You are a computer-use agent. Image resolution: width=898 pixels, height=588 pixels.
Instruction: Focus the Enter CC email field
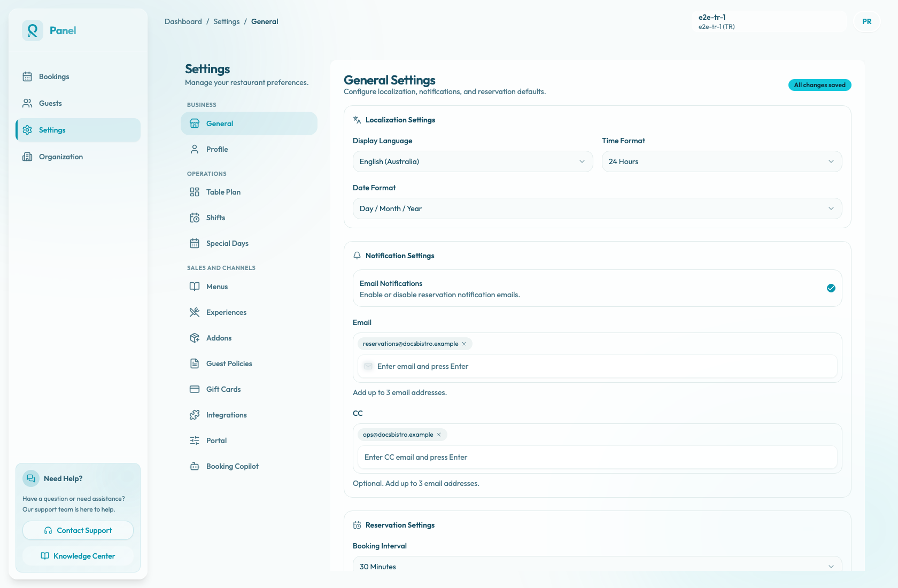597,457
